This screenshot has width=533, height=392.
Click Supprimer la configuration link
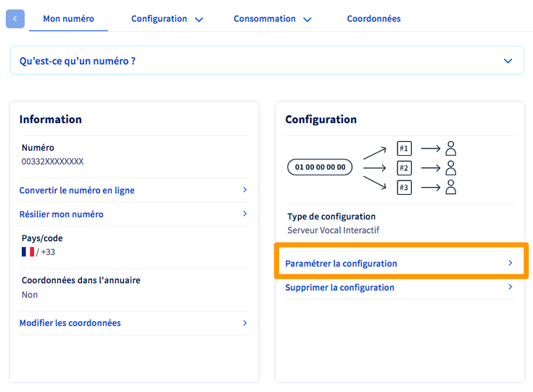pyautogui.click(x=340, y=288)
